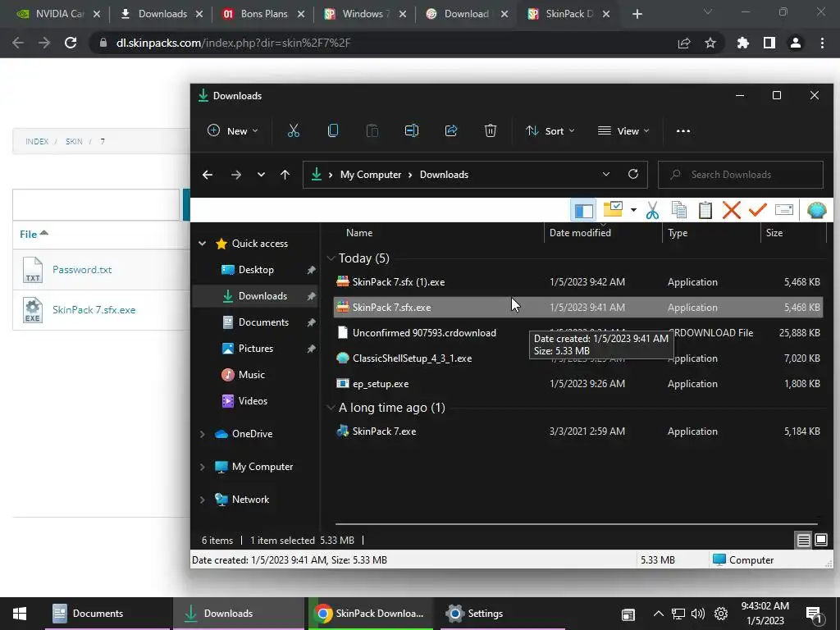This screenshot has height=630, width=840.
Task: Go up one folder level
Action: click(285, 175)
